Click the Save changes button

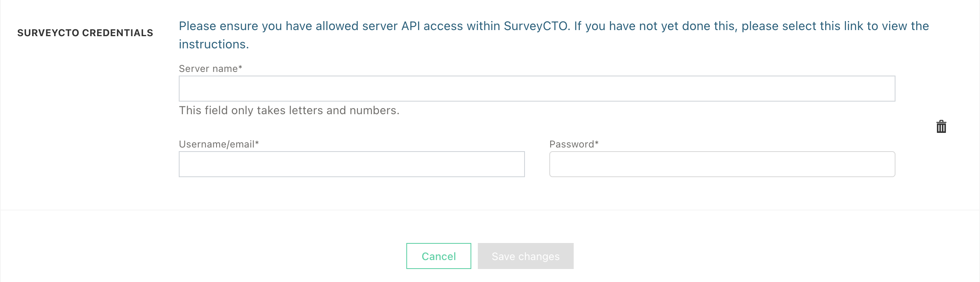(525, 256)
